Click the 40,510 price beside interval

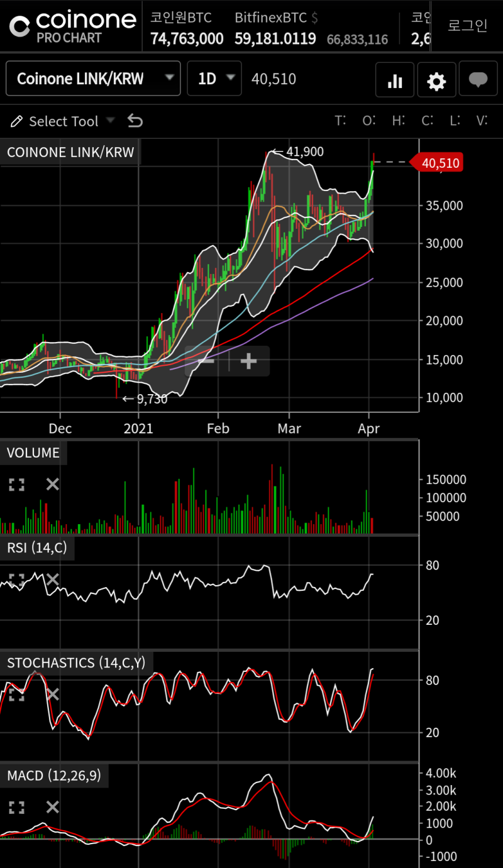[x=274, y=79]
